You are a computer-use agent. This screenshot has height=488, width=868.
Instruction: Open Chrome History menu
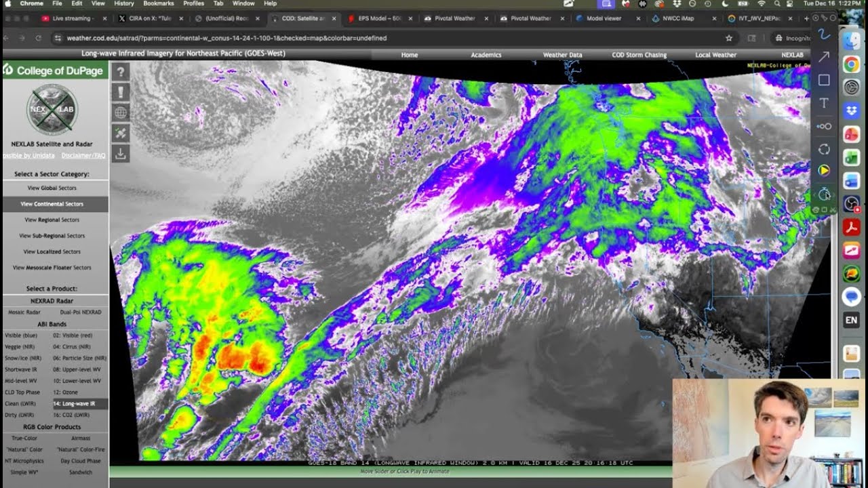point(124,3)
